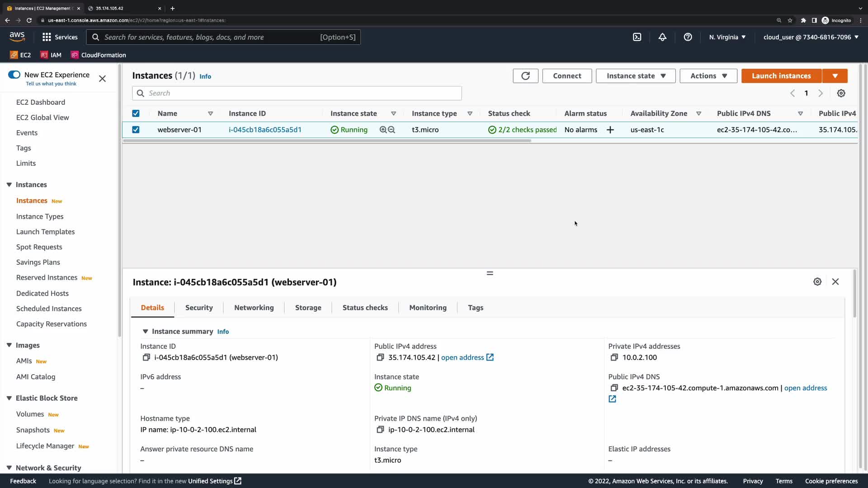Open the Actions dropdown menu
Screen dimensions: 868x488
pyautogui.click(x=708, y=76)
